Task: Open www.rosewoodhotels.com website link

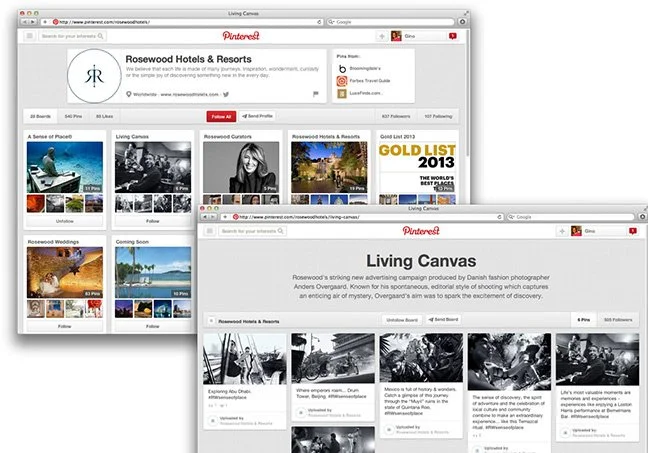Action: [189, 95]
